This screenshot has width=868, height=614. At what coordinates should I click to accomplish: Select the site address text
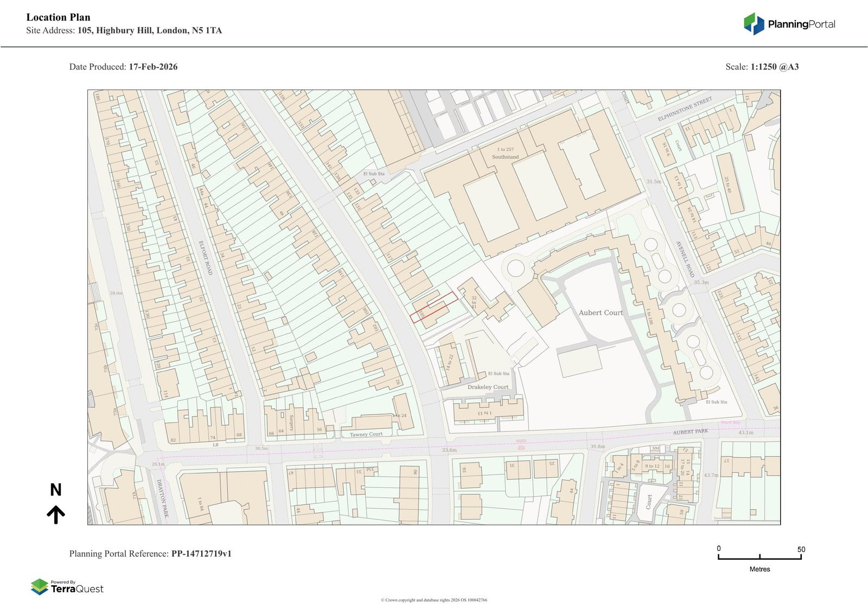point(149,30)
